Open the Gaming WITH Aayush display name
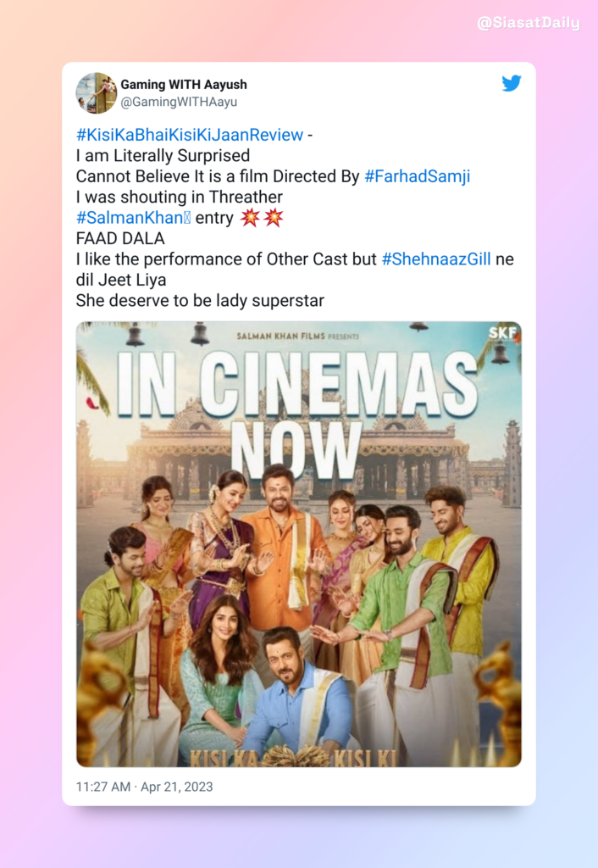 point(184,85)
